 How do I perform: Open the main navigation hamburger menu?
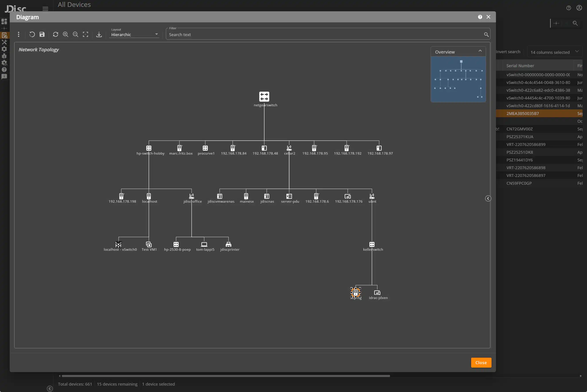click(x=45, y=9)
